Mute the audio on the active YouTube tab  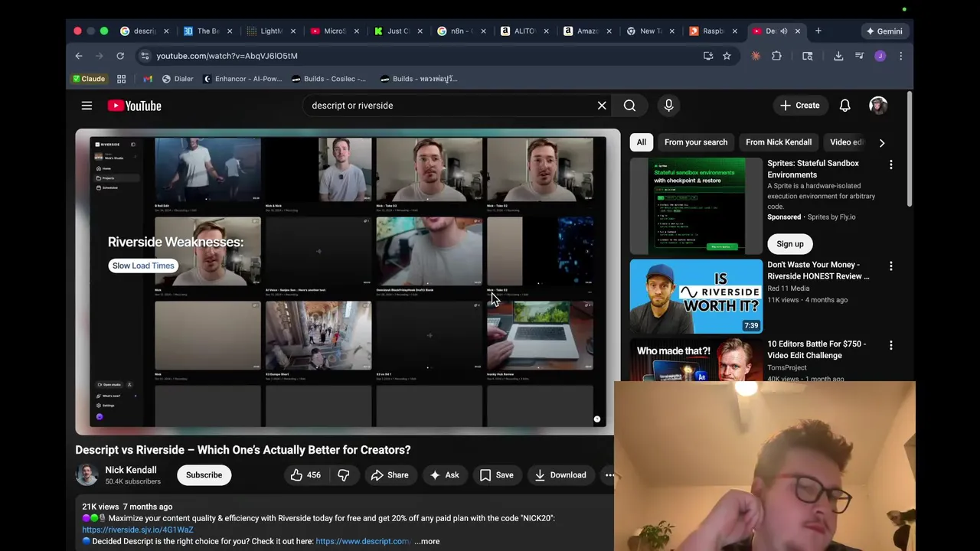point(783,31)
